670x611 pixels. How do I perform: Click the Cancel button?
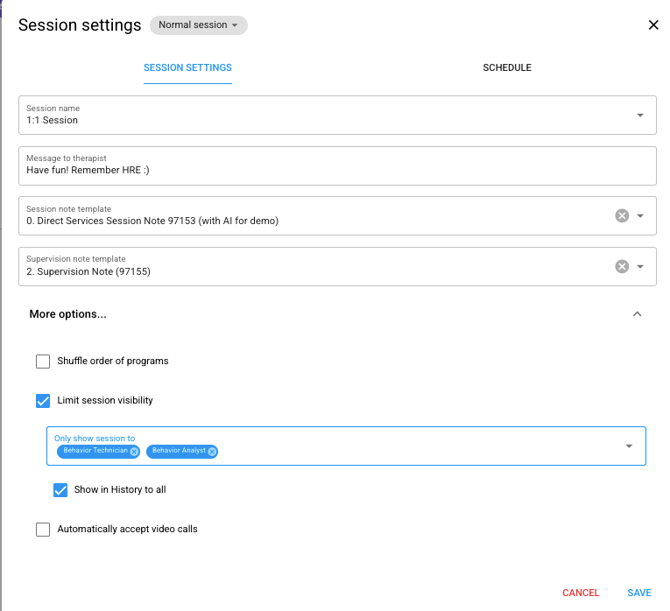click(580, 593)
